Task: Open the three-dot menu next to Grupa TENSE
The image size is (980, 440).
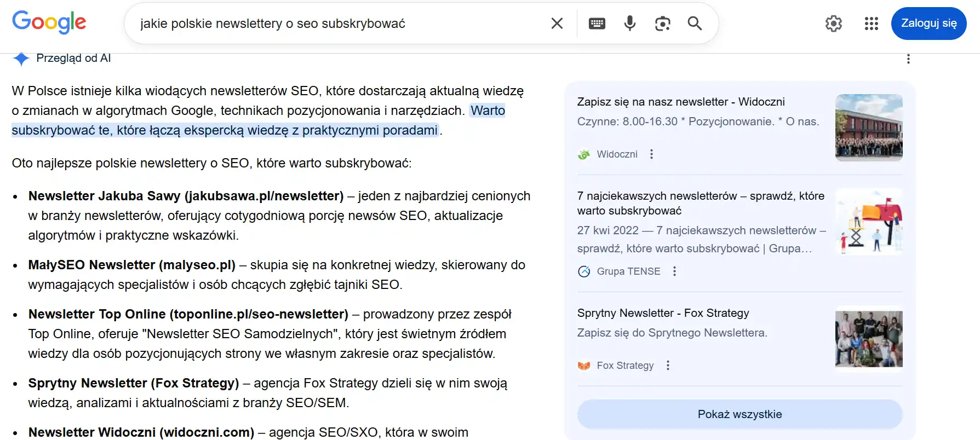Action: pos(674,271)
